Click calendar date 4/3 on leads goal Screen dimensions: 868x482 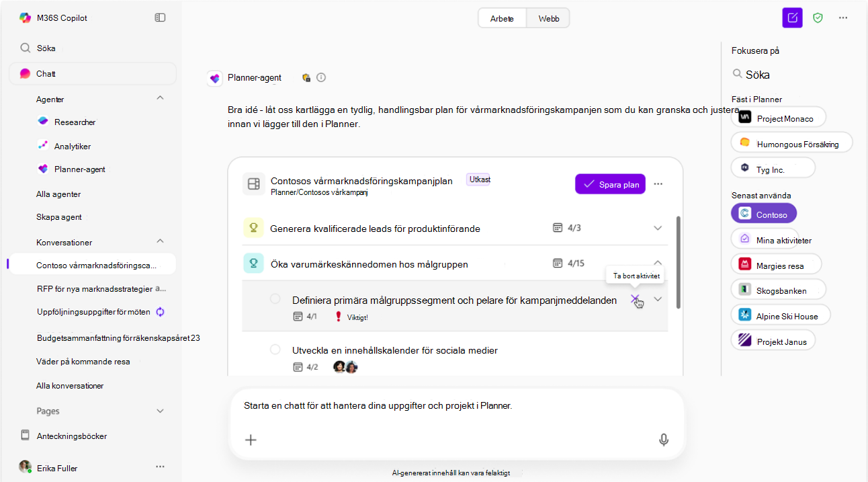(x=566, y=228)
